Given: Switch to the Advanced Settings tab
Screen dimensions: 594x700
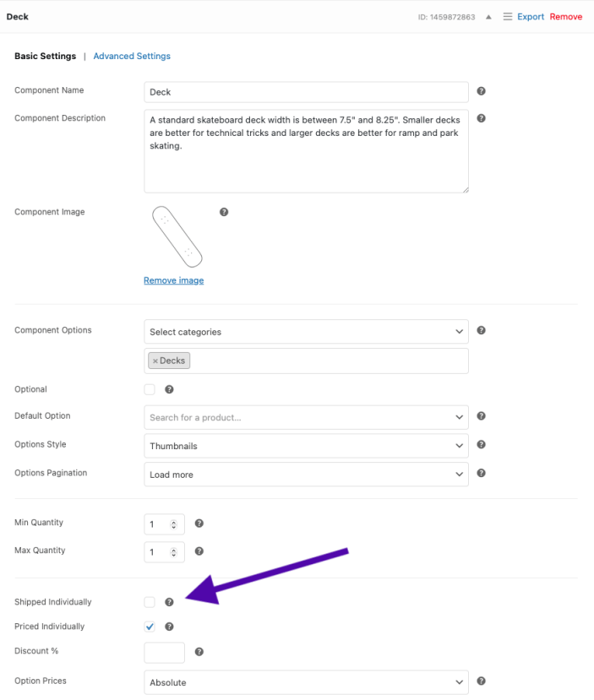Looking at the screenshot, I should [132, 57].
